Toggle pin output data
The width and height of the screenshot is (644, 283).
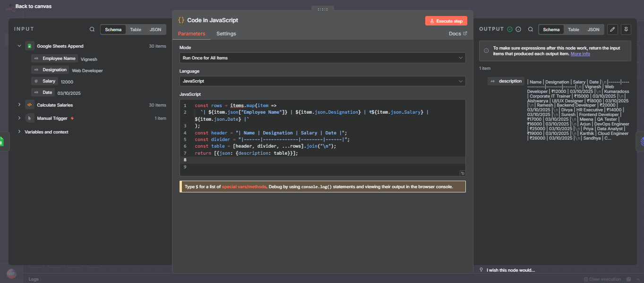[626, 29]
